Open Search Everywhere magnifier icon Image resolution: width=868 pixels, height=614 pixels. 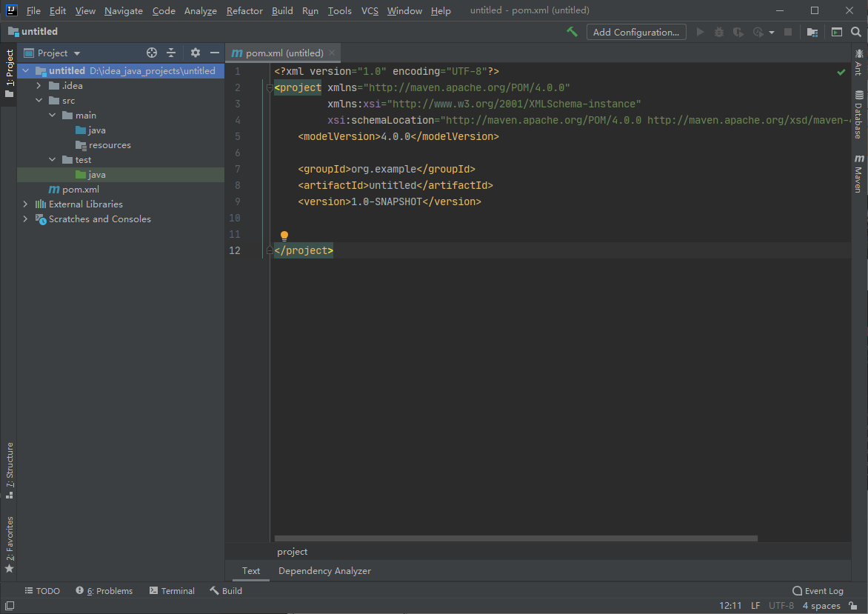tap(856, 32)
